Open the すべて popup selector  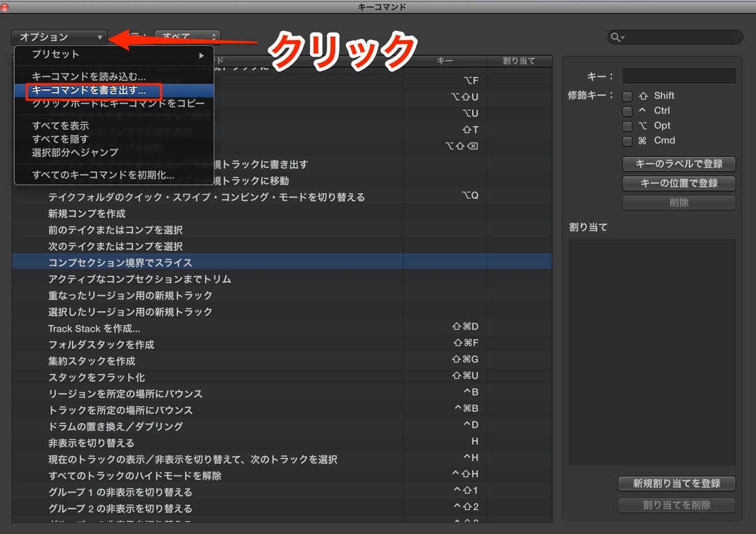point(188,37)
